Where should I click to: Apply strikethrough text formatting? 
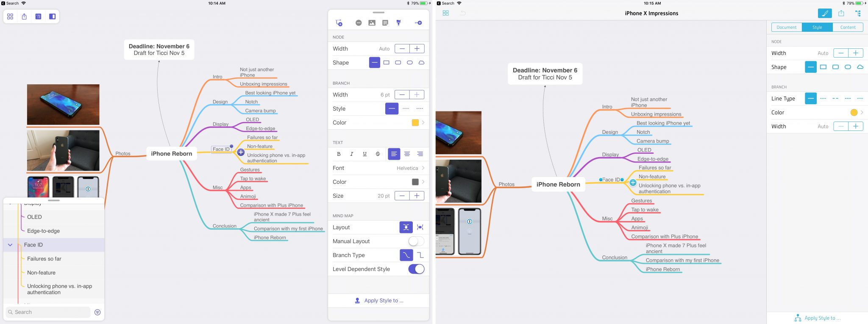coord(378,154)
